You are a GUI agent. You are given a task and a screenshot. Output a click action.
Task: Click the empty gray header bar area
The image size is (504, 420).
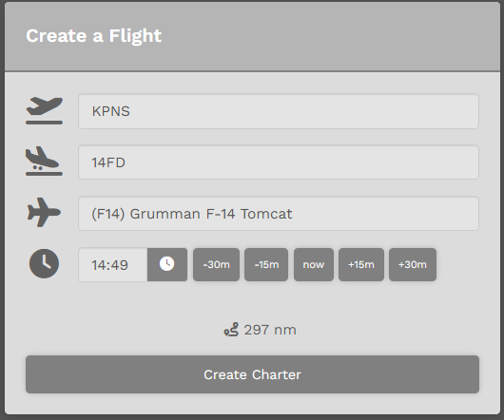pos(331,36)
